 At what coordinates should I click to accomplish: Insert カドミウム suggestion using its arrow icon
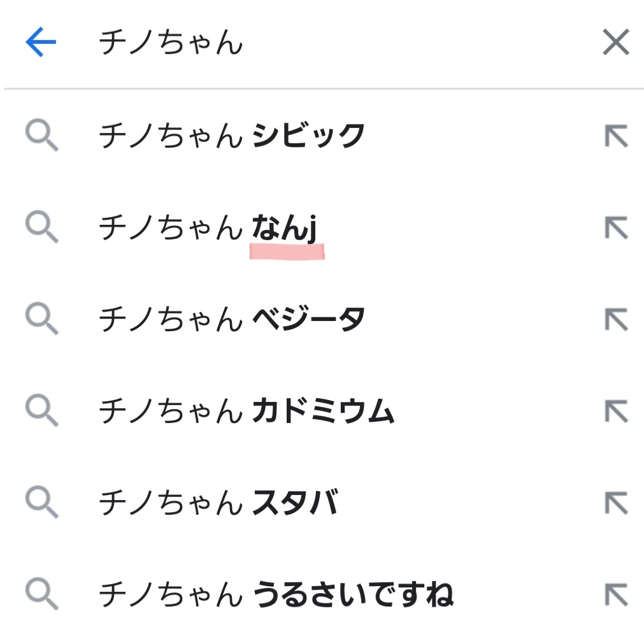615,411
